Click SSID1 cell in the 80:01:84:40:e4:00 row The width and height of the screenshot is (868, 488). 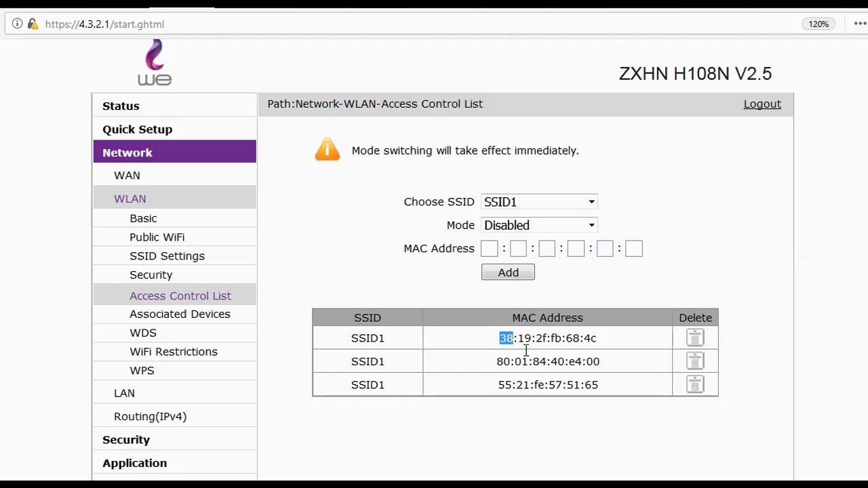(x=368, y=361)
